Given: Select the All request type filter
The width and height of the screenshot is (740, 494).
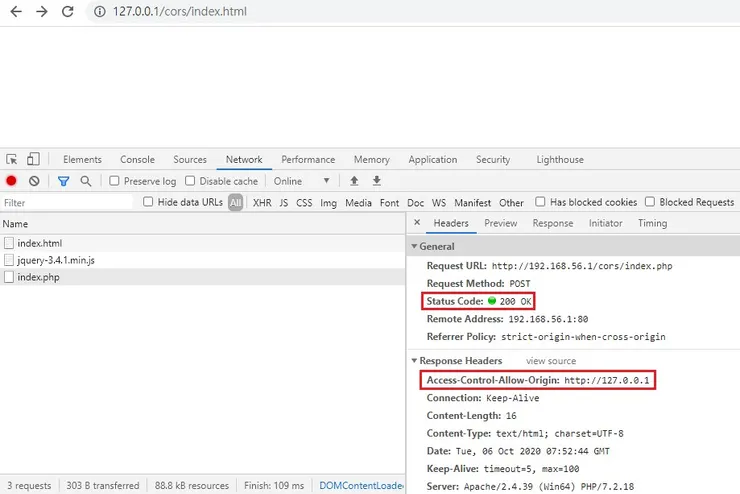Looking at the screenshot, I should click(235, 202).
